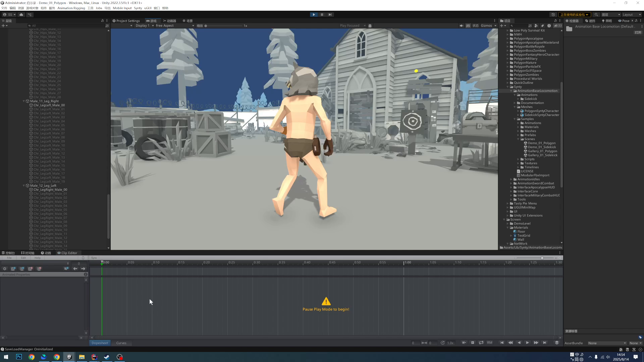Screen dimensions: 644x362
Task: Click the layers stack icon in Clip Editor
Action: click(557, 343)
